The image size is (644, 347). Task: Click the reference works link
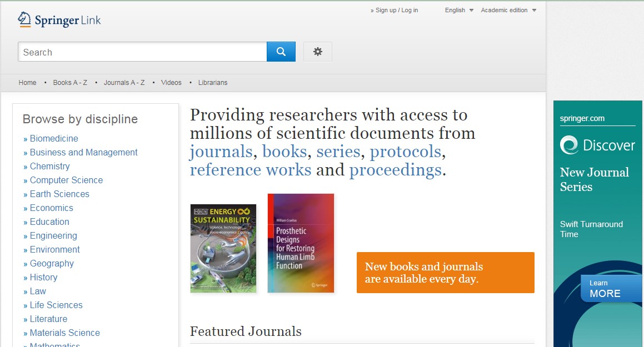(x=251, y=170)
